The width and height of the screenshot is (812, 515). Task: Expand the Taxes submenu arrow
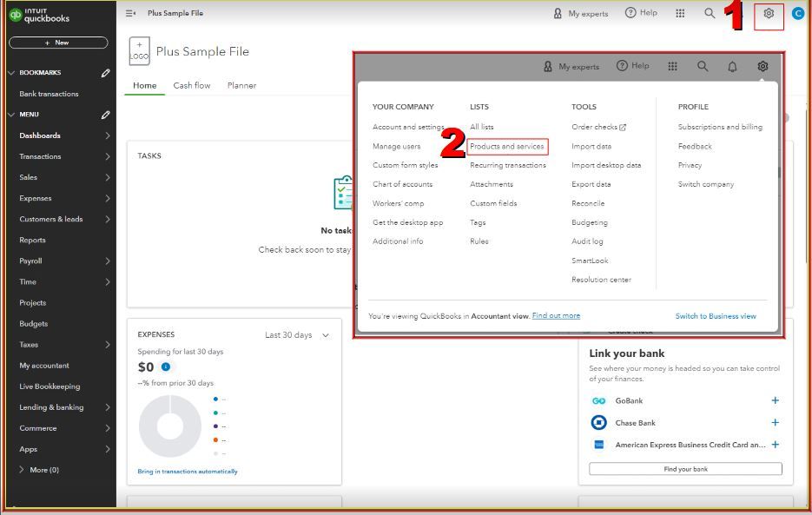click(107, 345)
